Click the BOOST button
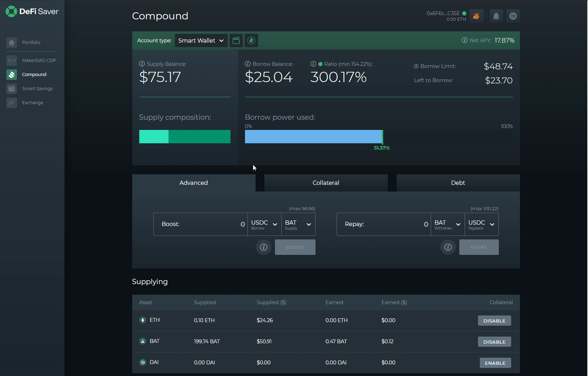The width and height of the screenshot is (588, 376). click(295, 247)
